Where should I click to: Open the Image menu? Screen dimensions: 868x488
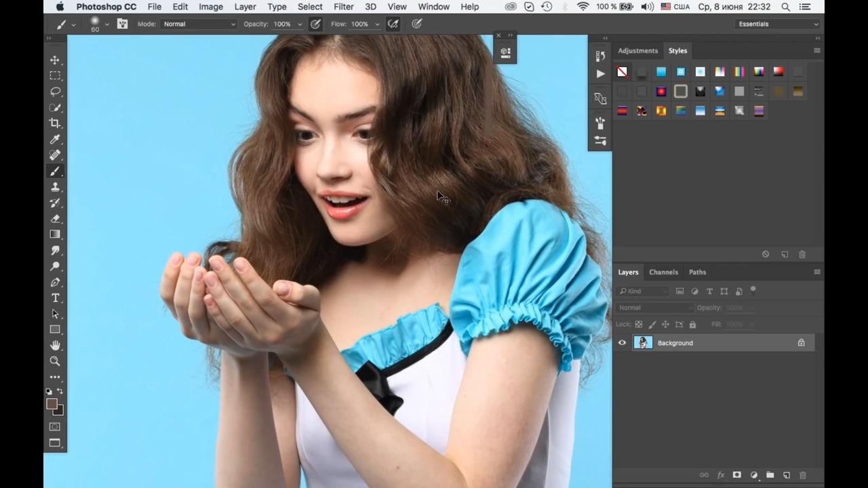211,7
